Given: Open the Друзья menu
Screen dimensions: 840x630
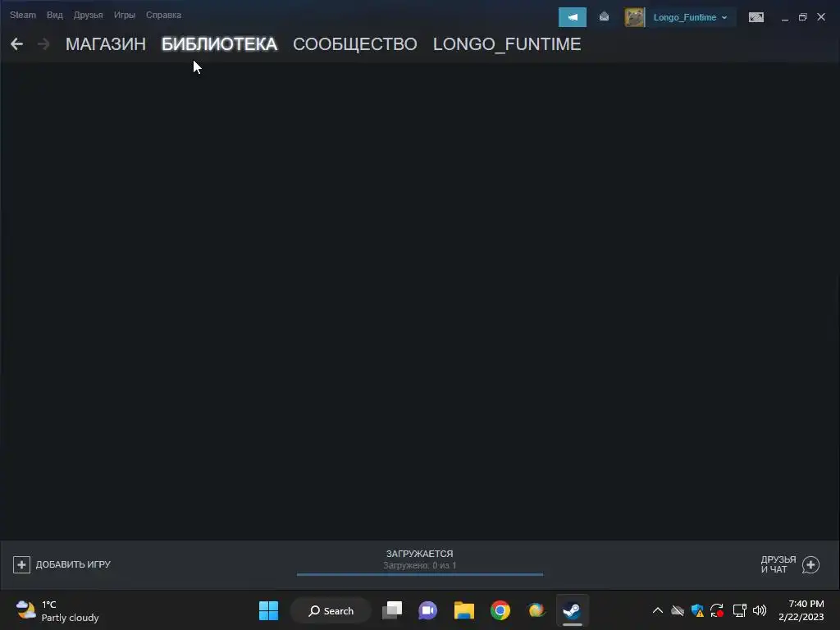Looking at the screenshot, I should click(x=88, y=15).
